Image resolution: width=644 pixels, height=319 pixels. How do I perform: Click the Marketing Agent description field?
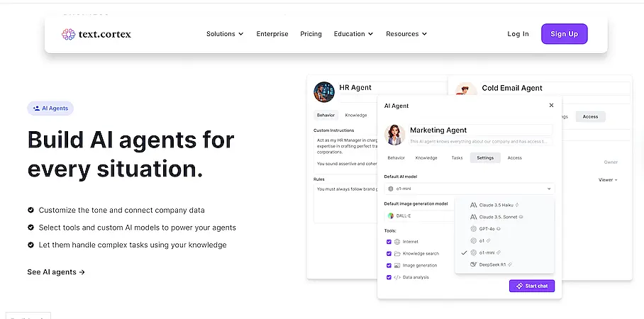[x=480, y=141]
